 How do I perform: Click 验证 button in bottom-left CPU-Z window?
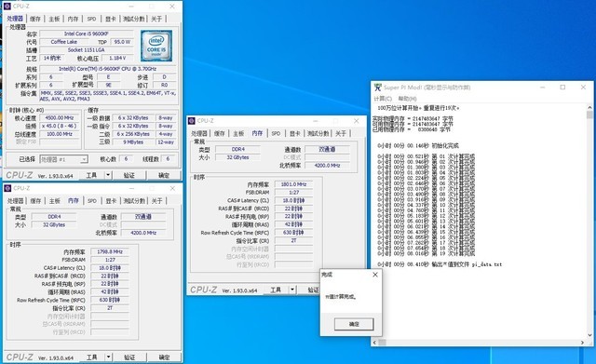[129, 357]
